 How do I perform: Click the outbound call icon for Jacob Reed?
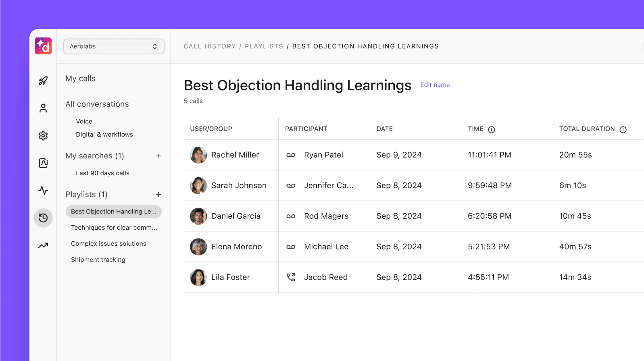tap(291, 277)
